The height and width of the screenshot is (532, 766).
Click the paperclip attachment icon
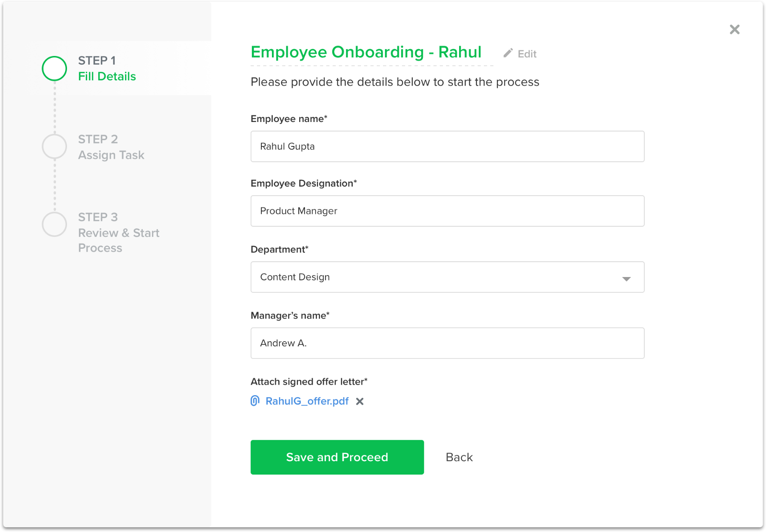(255, 401)
